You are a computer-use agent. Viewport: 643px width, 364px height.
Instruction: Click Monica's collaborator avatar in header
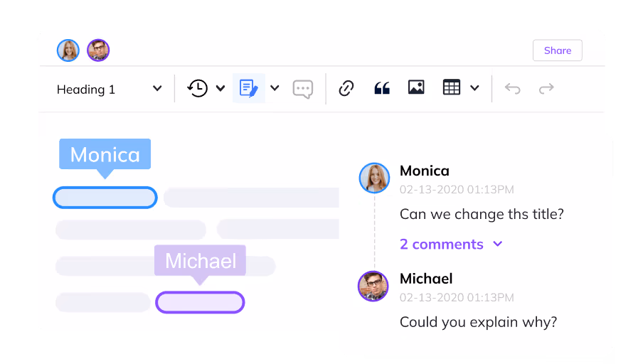click(x=68, y=50)
